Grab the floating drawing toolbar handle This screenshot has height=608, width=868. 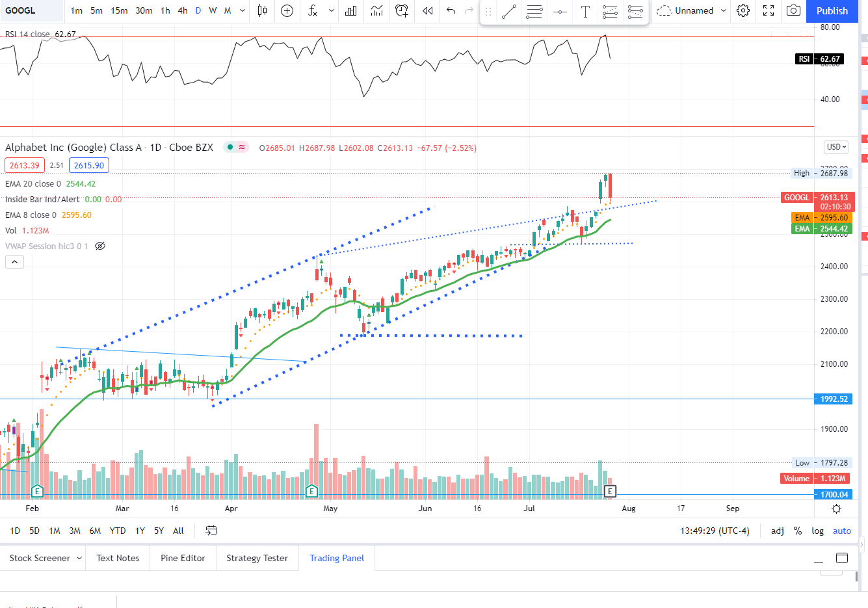(x=488, y=11)
